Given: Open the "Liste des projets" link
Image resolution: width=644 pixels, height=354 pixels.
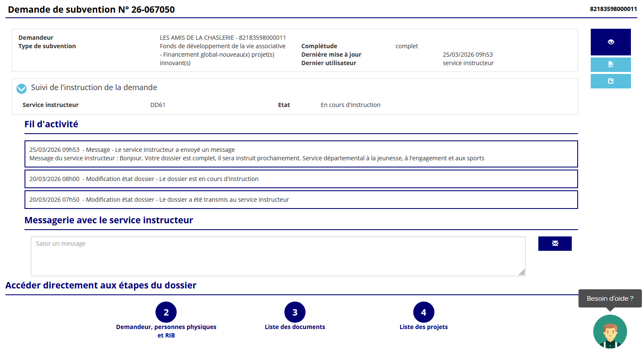Looking at the screenshot, I should [x=423, y=327].
